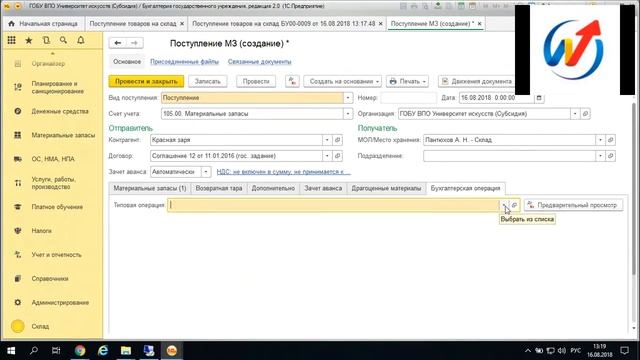Open Планирование и санкционирование section
Image resolution: width=640 pixels, height=360 pixels.
coord(57,87)
